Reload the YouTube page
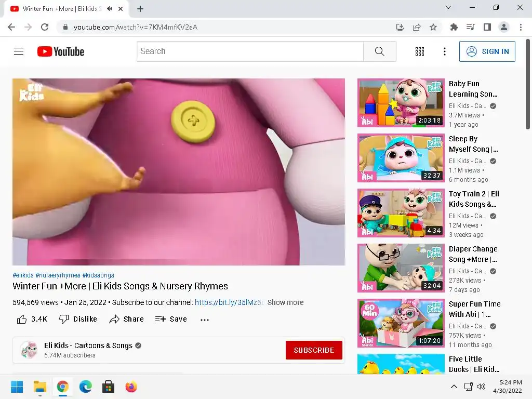532x399 pixels. coord(45,27)
